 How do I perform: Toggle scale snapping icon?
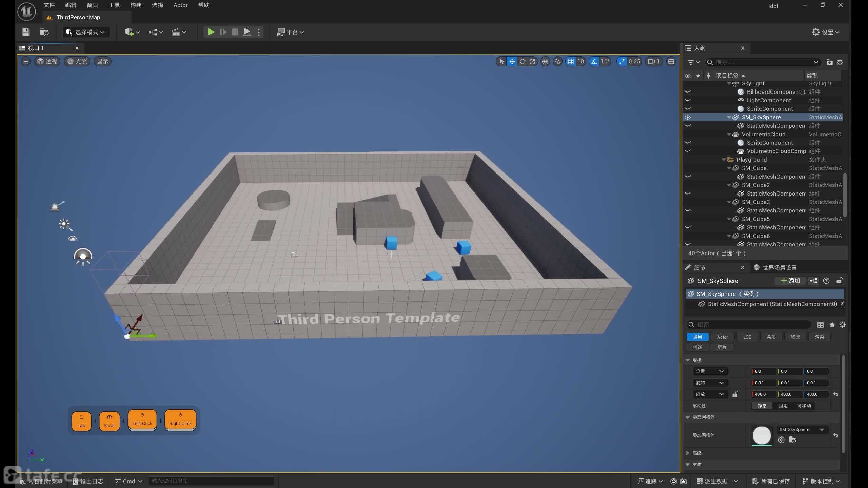622,61
